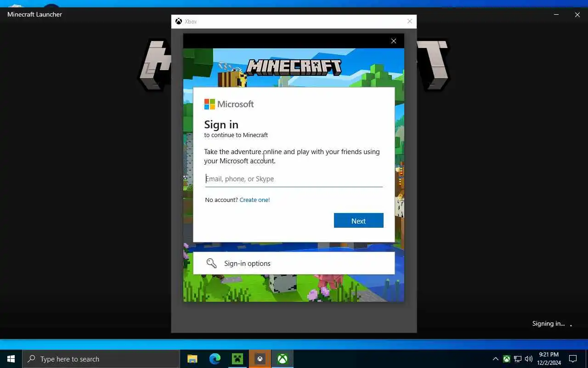Click the 'Sign in' heading

pyautogui.click(x=221, y=125)
